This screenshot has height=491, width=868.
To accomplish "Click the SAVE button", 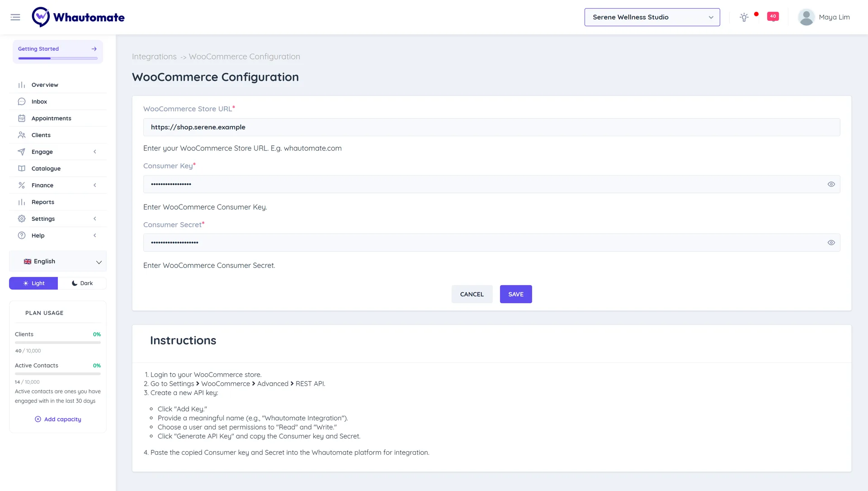I will [516, 294].
